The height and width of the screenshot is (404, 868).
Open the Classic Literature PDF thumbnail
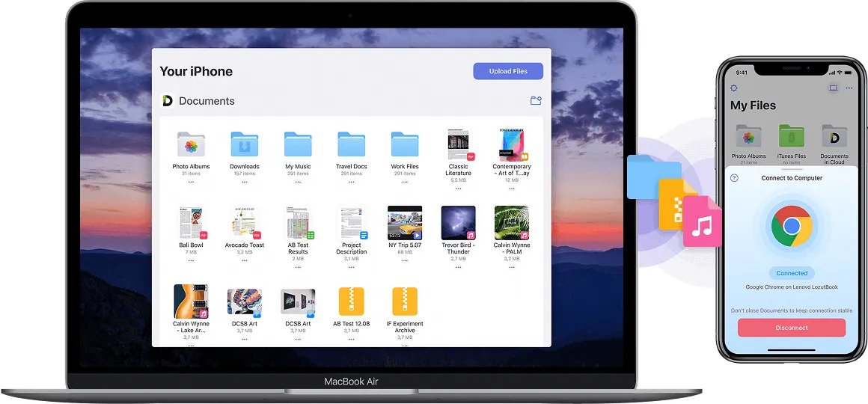pyautogui.click(x=459, y=145)
